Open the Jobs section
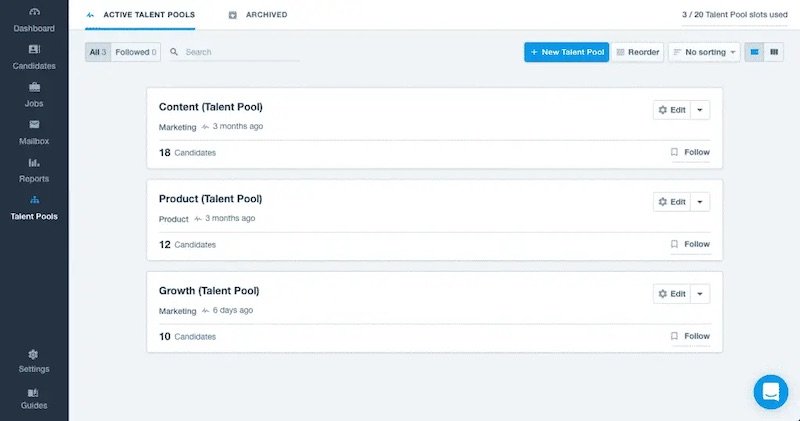The width and height of the screenshot is (800, 421). click(34, 94)
